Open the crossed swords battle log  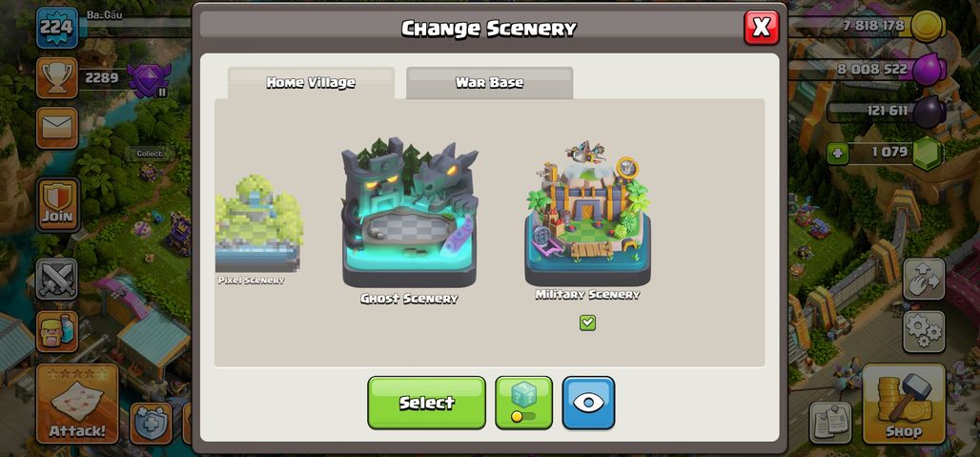(57, 280)
